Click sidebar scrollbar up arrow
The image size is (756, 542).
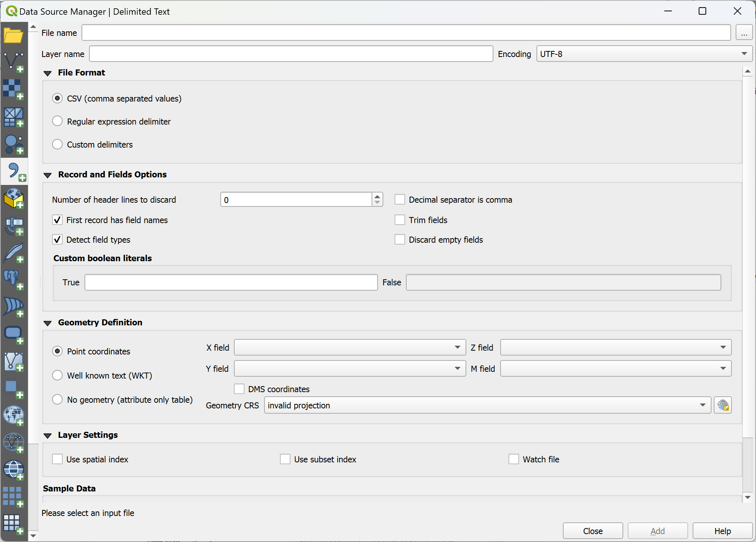[x=33, y=27]
